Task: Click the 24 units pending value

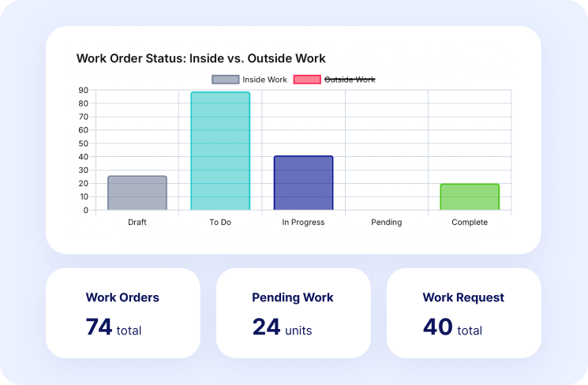Action: (282, 328)
